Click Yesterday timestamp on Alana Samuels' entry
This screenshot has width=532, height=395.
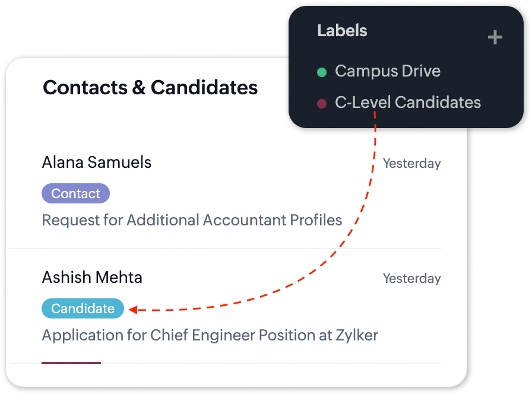point(411,164)
